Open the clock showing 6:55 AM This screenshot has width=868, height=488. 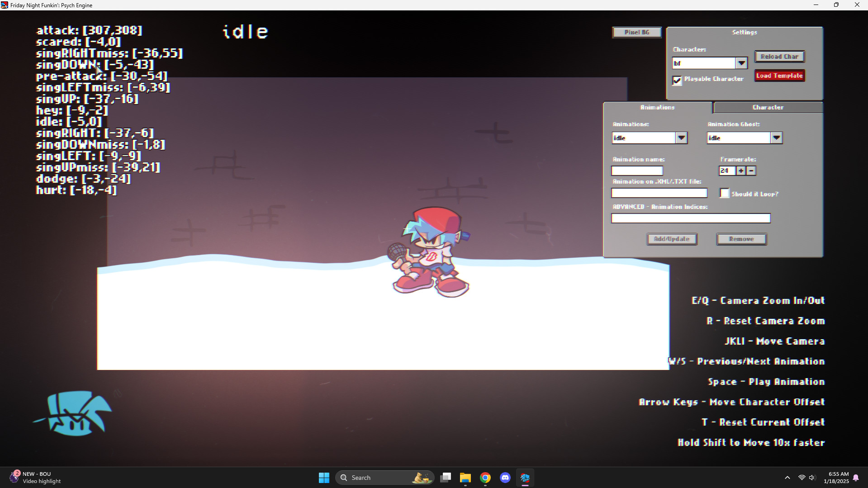coord(836,478)
